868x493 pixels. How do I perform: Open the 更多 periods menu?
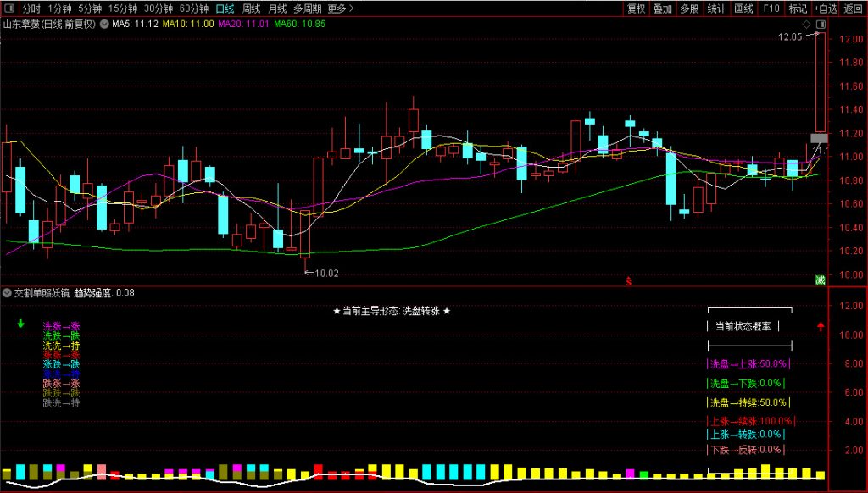(x=340, y=8)
